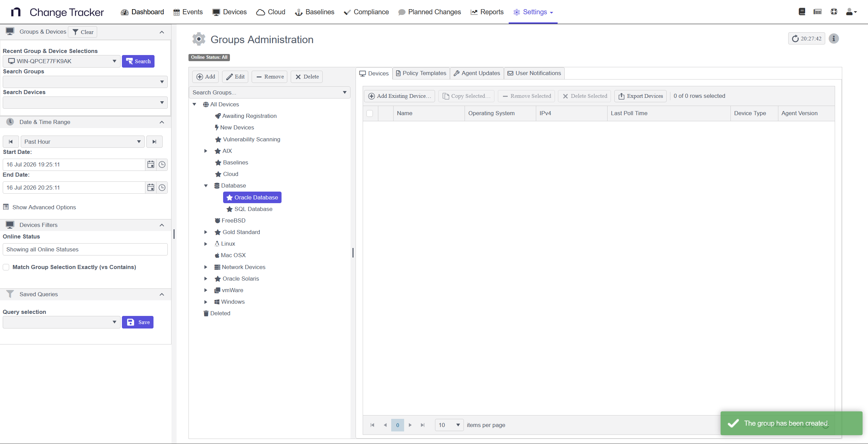Click Add Existing Device button
The width and height of the screenshot is (868, 444).
click(400, 96)
